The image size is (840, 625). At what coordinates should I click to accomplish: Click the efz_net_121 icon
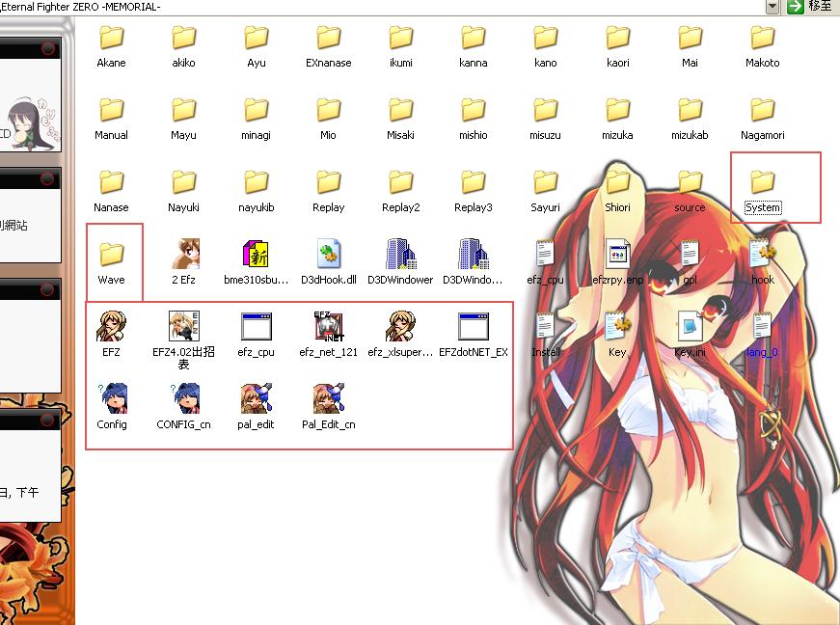point(329,326)
